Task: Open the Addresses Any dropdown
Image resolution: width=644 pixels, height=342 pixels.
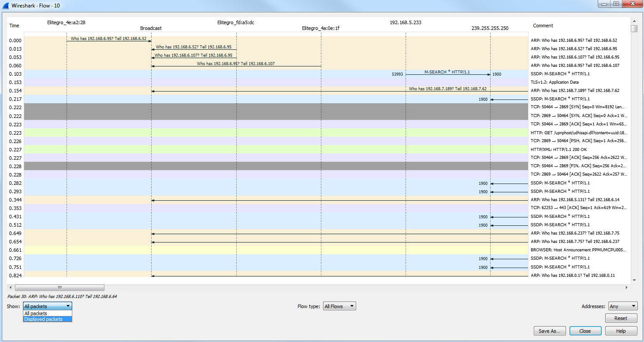Action: 622,306
